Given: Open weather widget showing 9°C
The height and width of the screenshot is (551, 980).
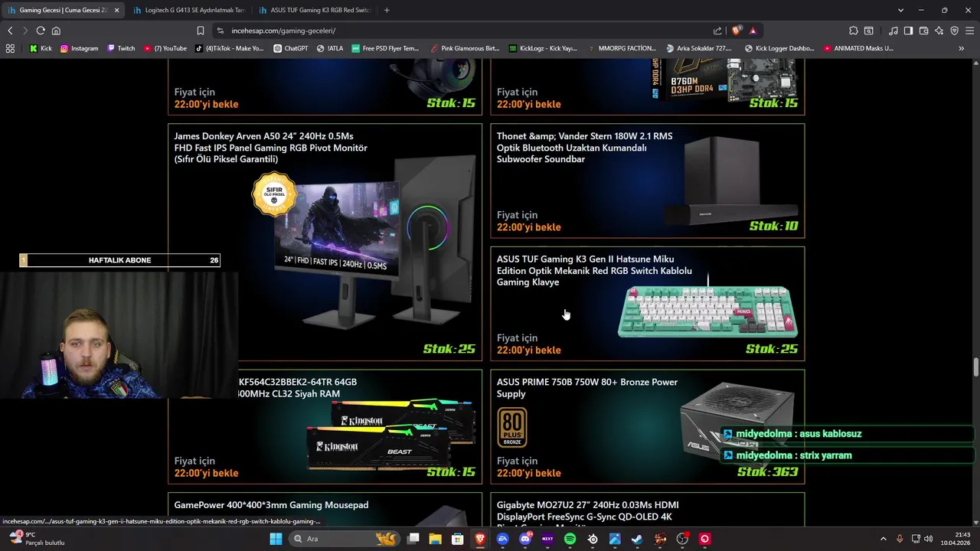Looking at the screenshot, I should point(36,539).
